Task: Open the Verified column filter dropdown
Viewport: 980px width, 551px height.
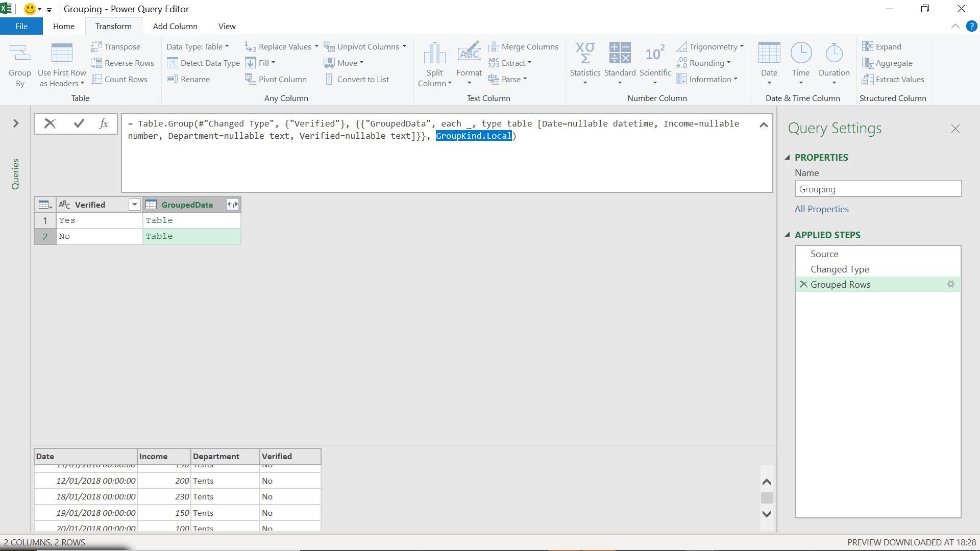Action: click(x=134, y=205)
